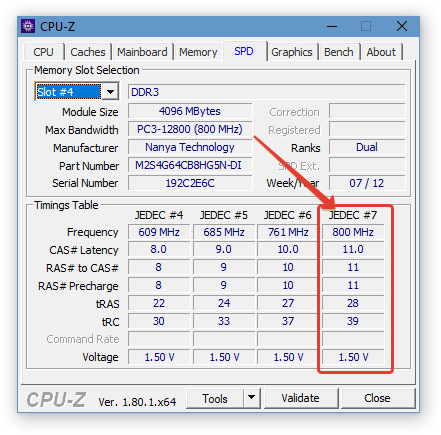Click the Slot #4 combo box text
Image resolution: width=441 pixels, height=435 pixels.
(68, 92)
